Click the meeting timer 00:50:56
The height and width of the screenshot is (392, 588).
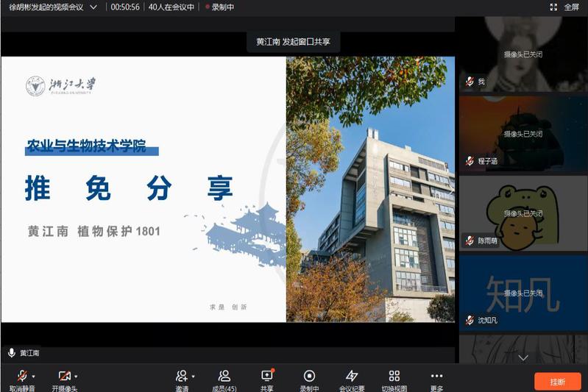[x=125, y=7]
